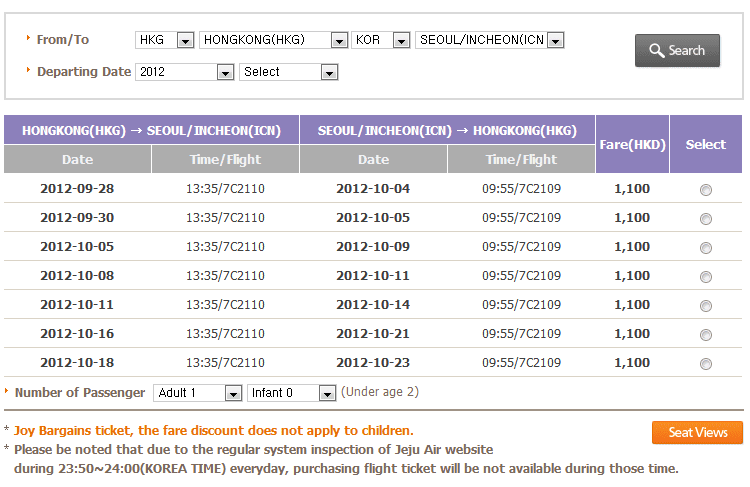Click the outbound HONGKONG to SEOUL header
The image size is (750, 487).
pyautogui.click(x=151, y=131)
